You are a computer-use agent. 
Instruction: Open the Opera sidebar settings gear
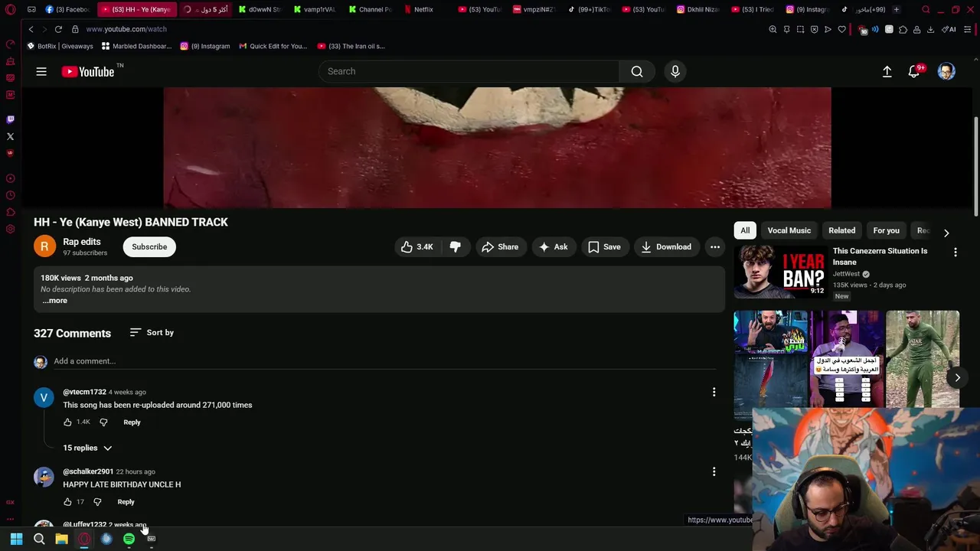(10, 229)
